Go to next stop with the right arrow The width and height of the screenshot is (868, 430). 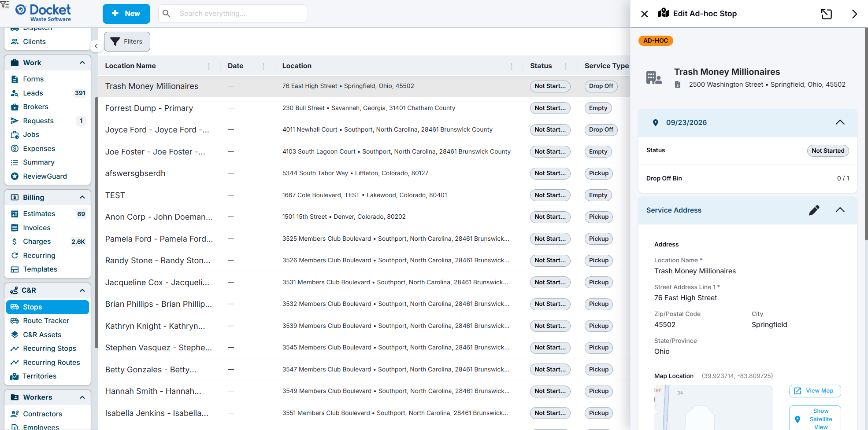[x=854, y=14]
